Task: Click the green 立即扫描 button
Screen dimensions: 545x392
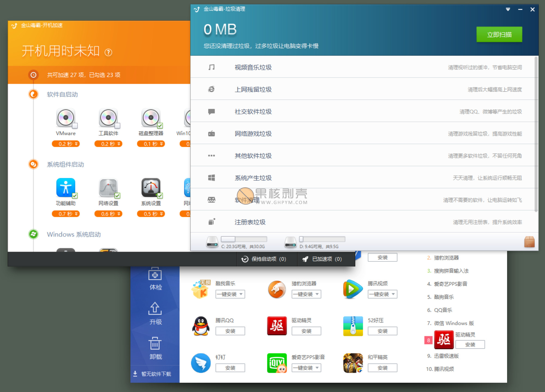Action: pyautogui.click(x=499, y=34)
